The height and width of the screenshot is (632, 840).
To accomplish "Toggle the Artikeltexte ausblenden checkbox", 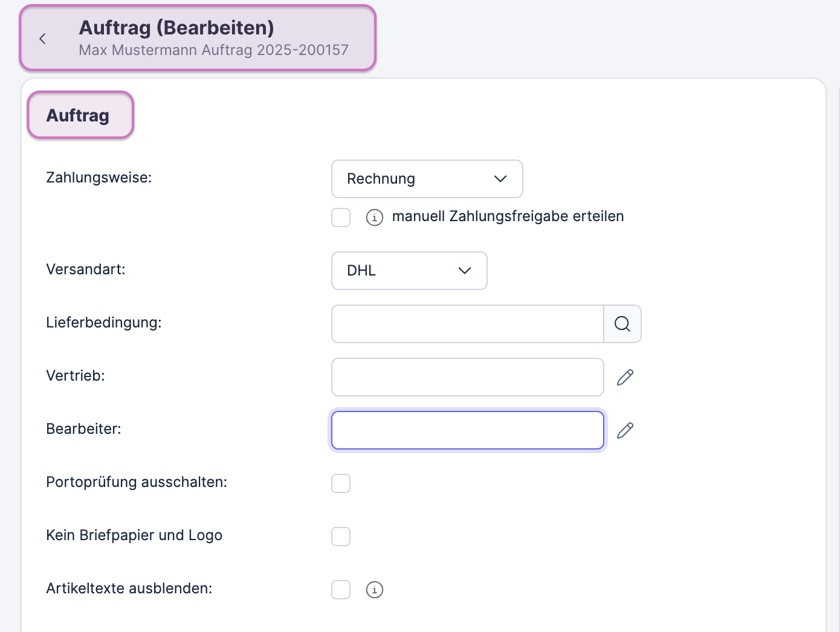I will click(341, 590).
